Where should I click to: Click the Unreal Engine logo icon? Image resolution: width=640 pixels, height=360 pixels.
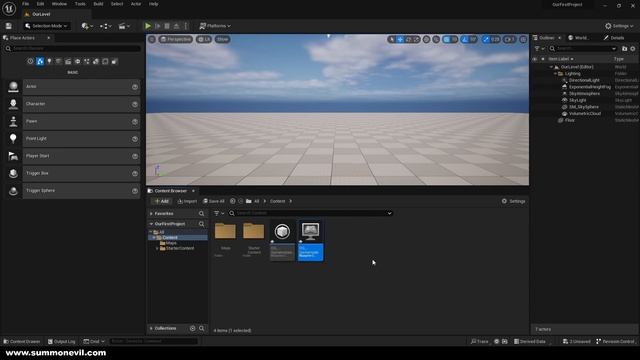click(9, 8)
